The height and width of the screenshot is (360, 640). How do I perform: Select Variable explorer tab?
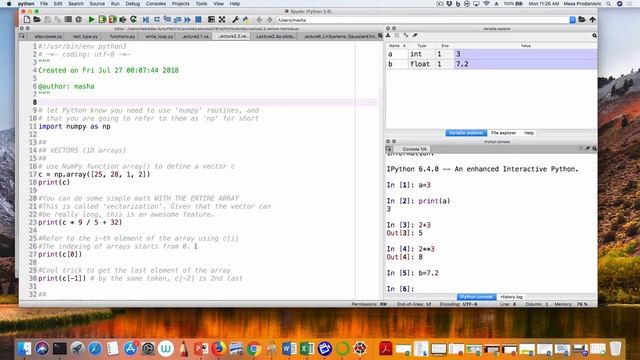pos(466,133)
